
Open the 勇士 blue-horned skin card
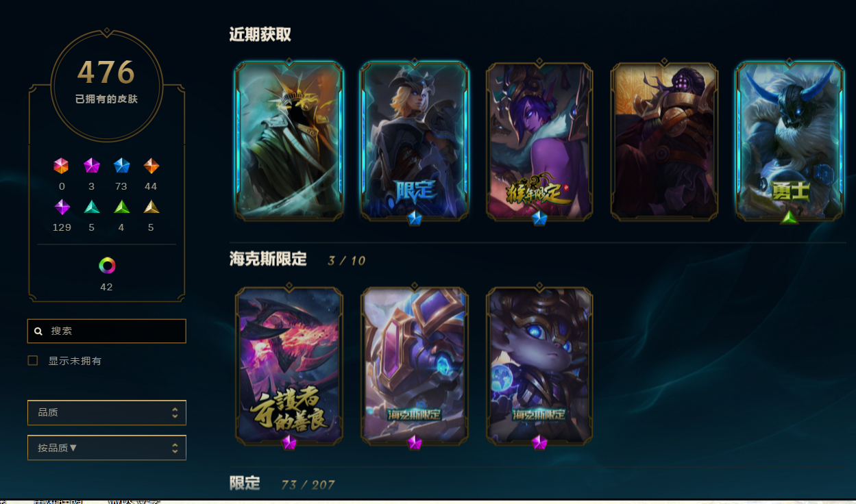(x=790, y=141)
